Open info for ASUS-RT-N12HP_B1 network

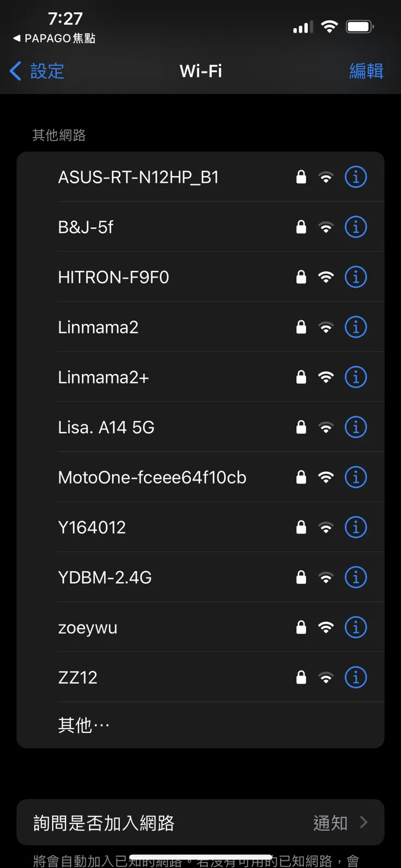pos(355,177)
